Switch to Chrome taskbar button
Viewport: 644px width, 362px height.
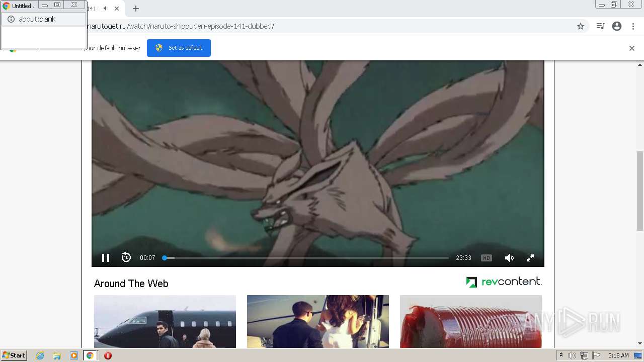90,355
